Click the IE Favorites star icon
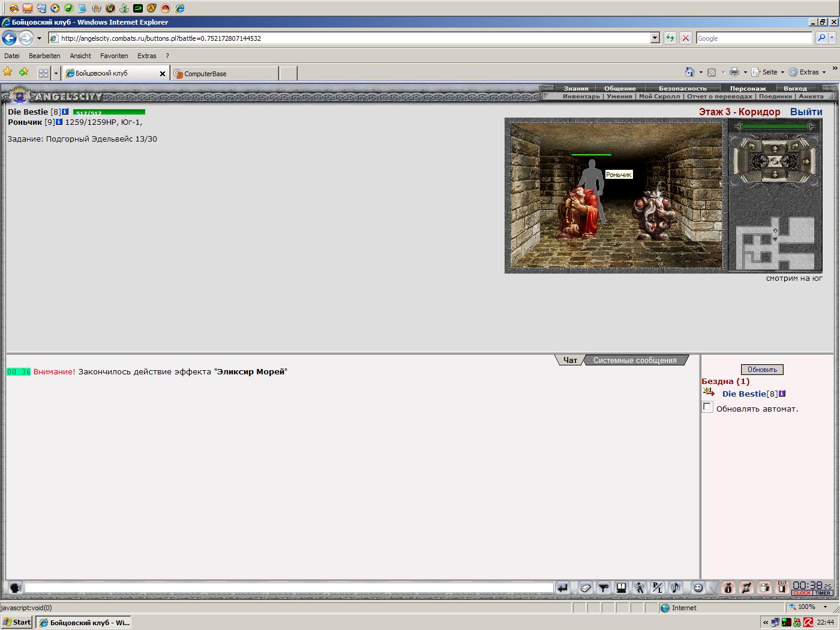Viewport: 840px width, 630px height. [x=8, y=72]
